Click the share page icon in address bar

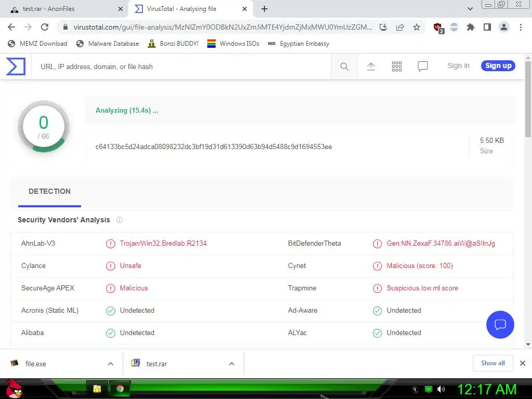click(400, 27)
